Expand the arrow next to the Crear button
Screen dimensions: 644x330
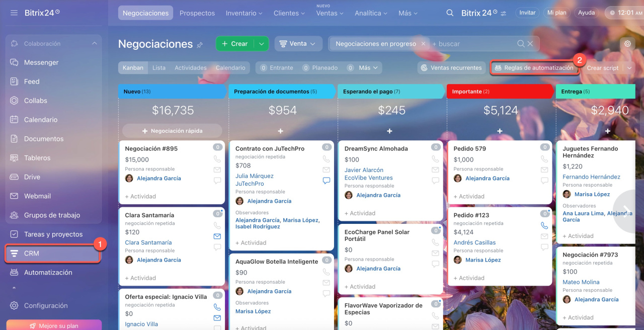(x=261, y=44)
